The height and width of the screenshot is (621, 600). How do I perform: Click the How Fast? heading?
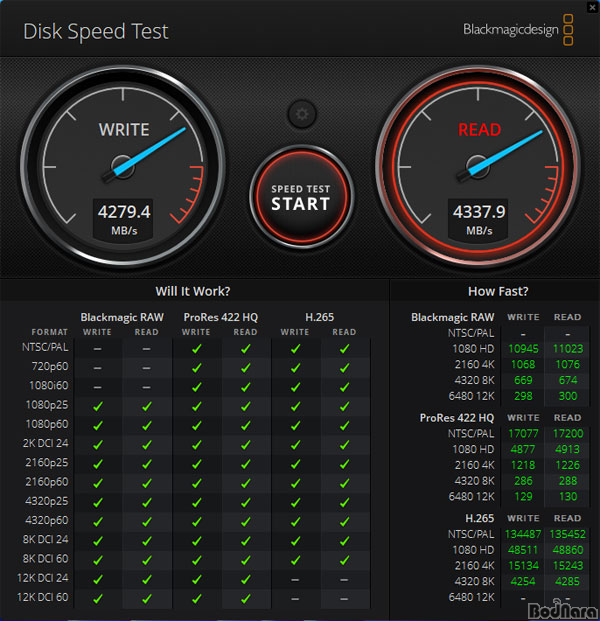(x=498, y=291)
